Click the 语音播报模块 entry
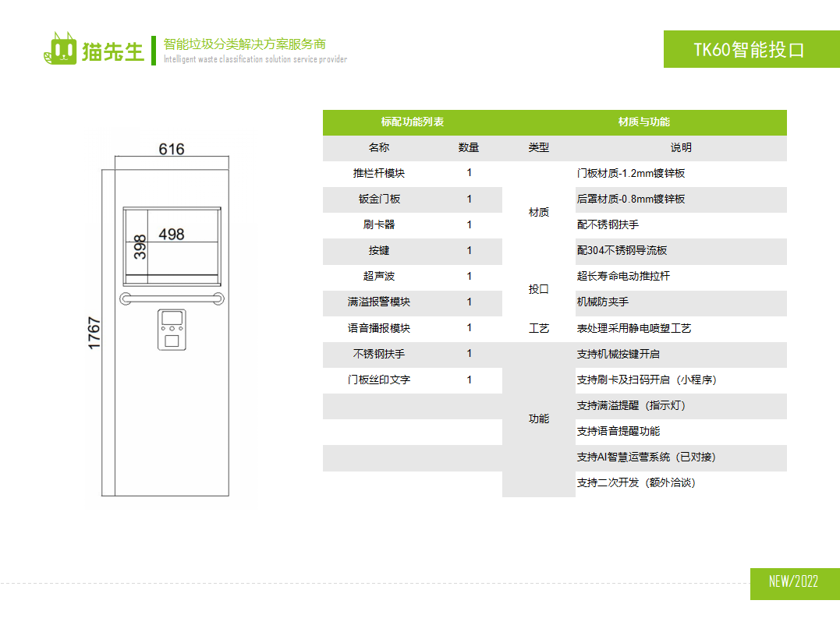 click(379, 328)
